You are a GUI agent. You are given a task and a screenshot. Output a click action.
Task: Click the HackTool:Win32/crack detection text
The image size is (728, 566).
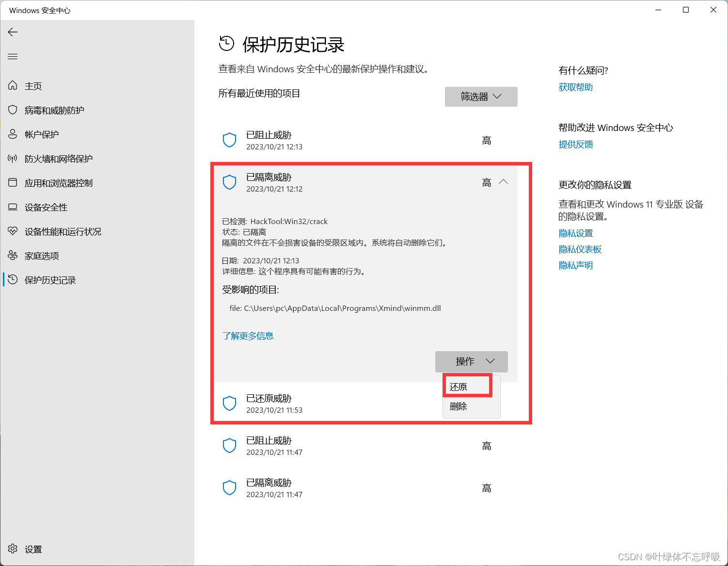click(289, 221)
